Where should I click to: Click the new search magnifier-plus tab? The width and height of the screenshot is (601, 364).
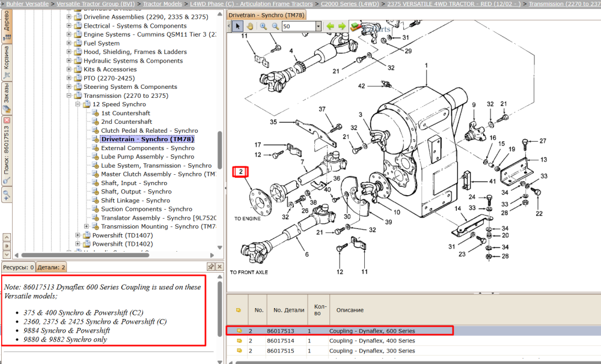coord(7,195)
